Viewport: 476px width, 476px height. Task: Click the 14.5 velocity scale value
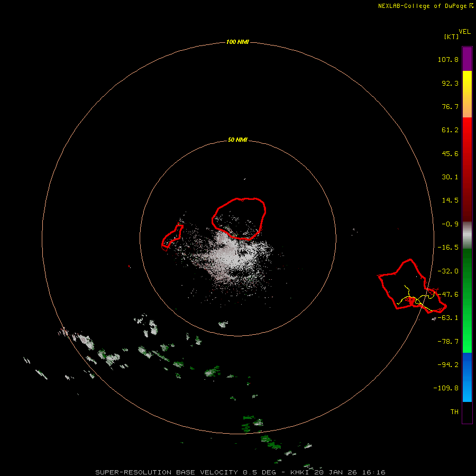[450, 200]
